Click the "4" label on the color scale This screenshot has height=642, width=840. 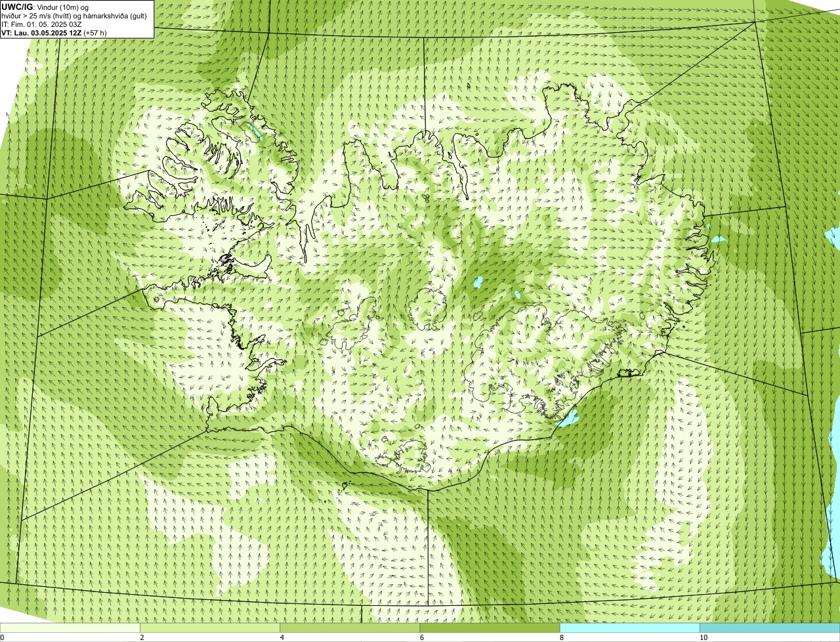tap(282, 637)
